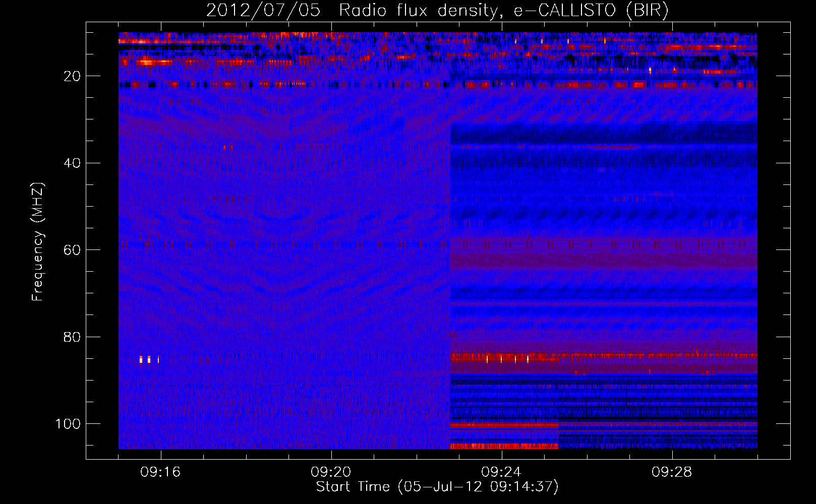Click the "09:20" time tick label

(331, 472)
